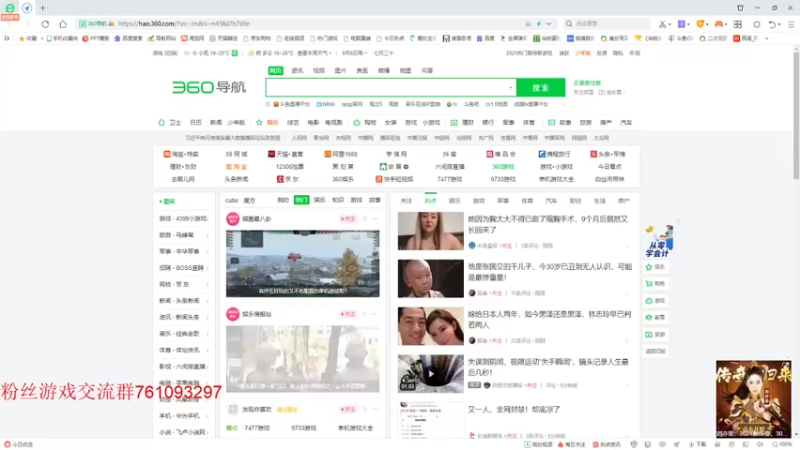Click the yellow shield toolbar icon
The image size is (800, 450).
pyautogui.click(x=700, y=24)
